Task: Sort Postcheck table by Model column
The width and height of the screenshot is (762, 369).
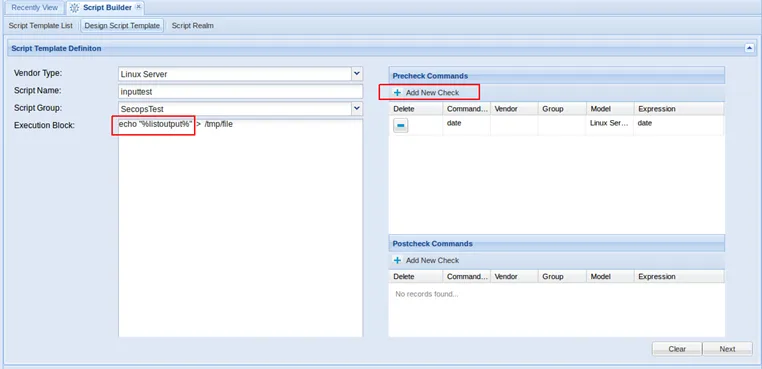Action: coord(609,276)
